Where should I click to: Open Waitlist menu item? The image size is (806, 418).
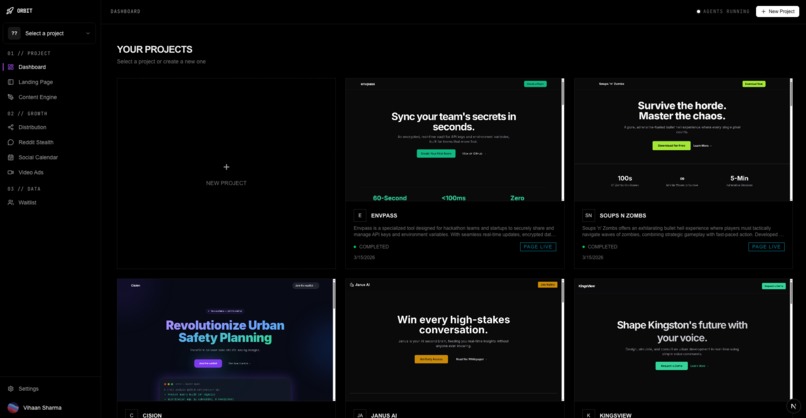point(27,203)
